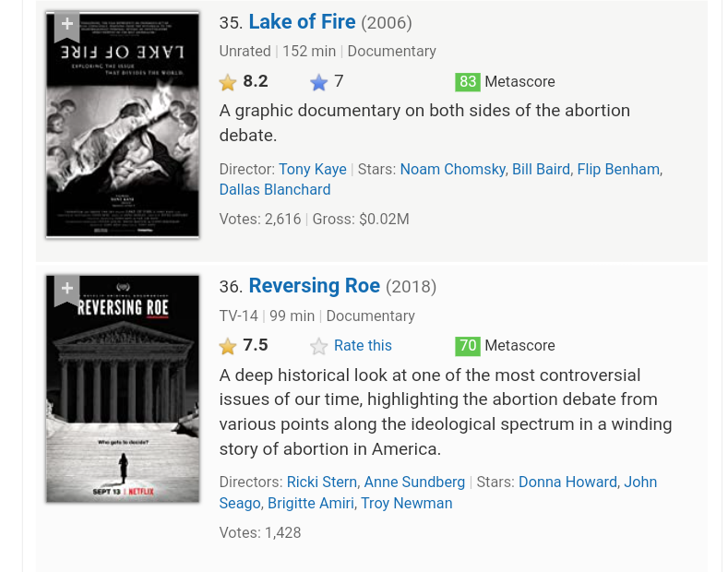Add Reversing Roe to watchlist ribbon
This screenshot has width=728, height=572.
coord(66,290)
